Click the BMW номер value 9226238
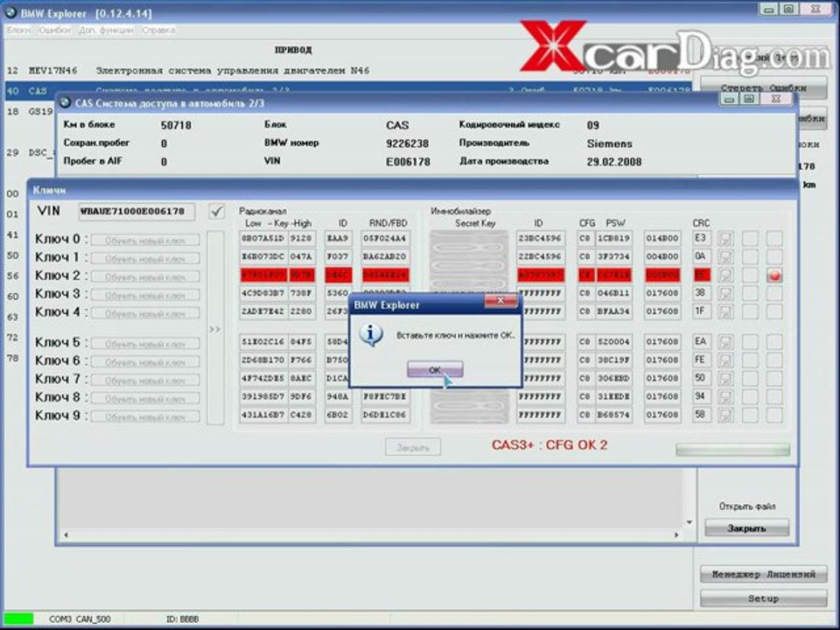The width and height of the screenshot is (840, 630). (407, 143)
